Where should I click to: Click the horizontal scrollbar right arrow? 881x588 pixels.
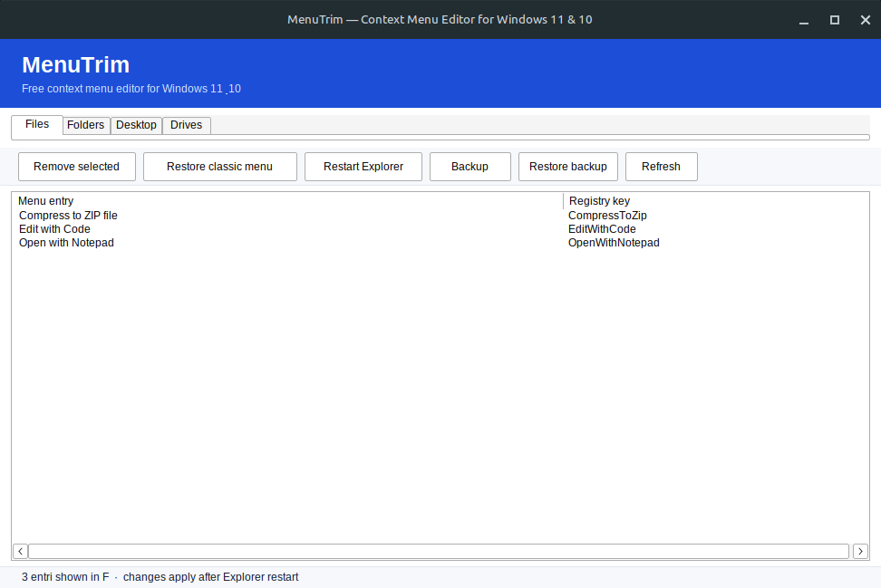(860, 552)
